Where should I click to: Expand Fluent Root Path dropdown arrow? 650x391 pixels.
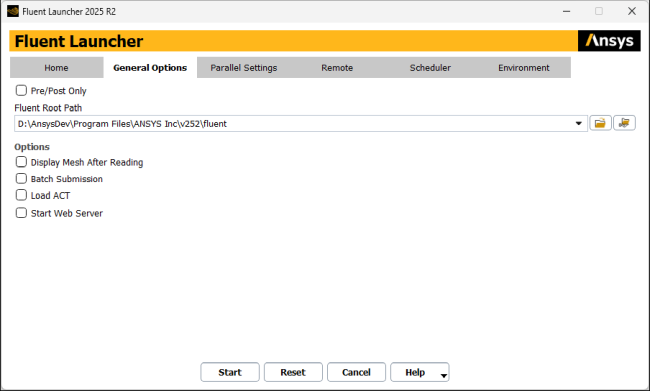[x=579, y=124]
